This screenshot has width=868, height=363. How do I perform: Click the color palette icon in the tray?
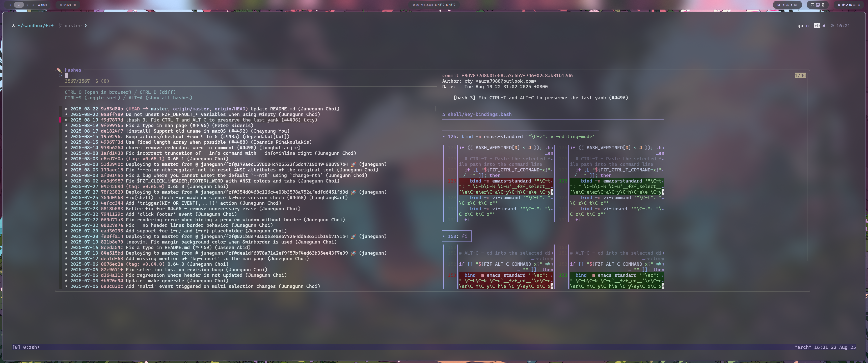[844, 5]
